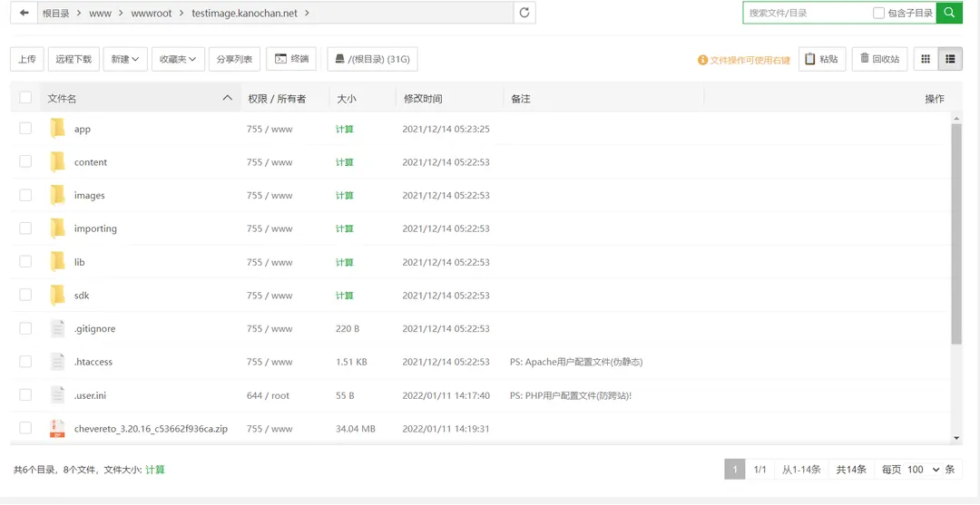
Task: Check the box for app folder
Action: point(25,129)
